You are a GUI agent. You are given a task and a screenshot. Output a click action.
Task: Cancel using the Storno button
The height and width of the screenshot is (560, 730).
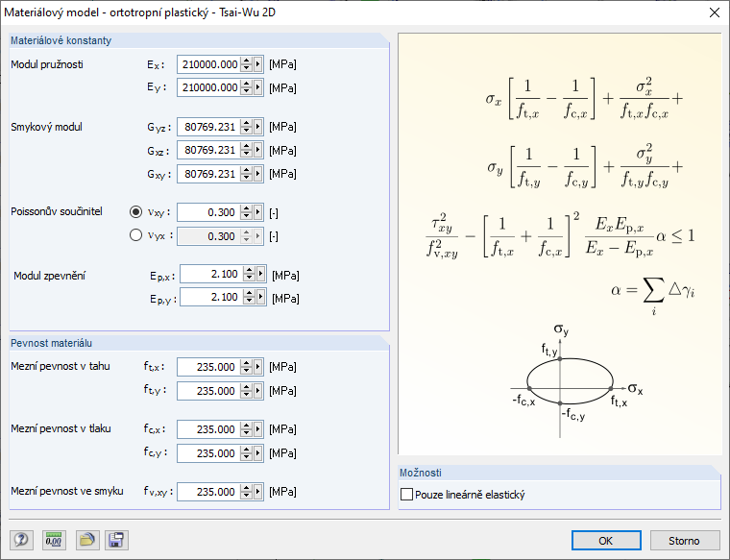tap(684, 541)
